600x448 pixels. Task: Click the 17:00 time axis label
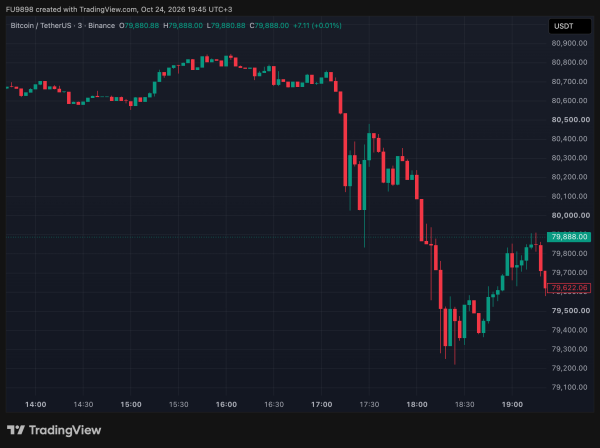[321, 404]
